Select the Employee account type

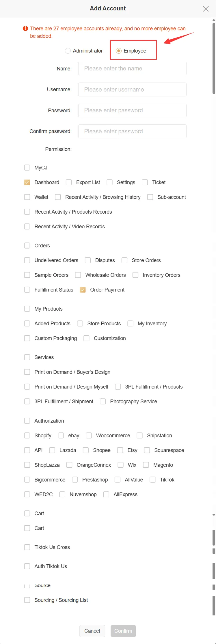click(x=119, y=51)
